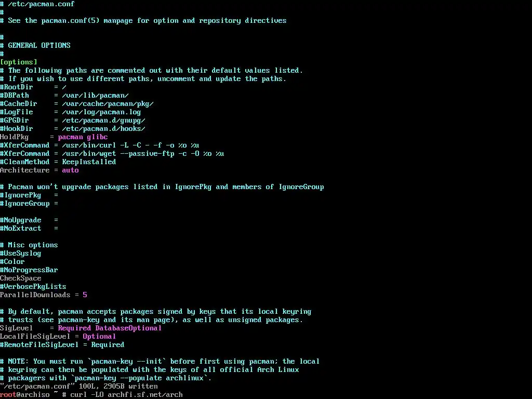Screen dimensions: 532x399
Task: Click the #LogFile path /var/log/pacman.log
Action: pyautogui.click(x=101, y=112)
